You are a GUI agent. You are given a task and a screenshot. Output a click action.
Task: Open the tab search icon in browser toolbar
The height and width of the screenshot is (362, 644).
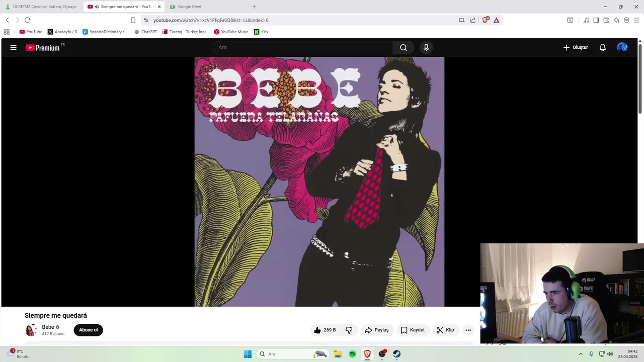(570, 20)
